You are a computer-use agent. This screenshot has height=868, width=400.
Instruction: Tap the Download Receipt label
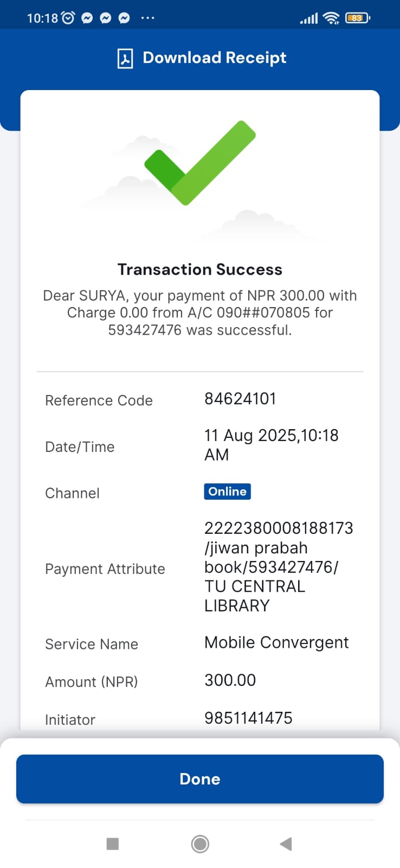point(214,58)
